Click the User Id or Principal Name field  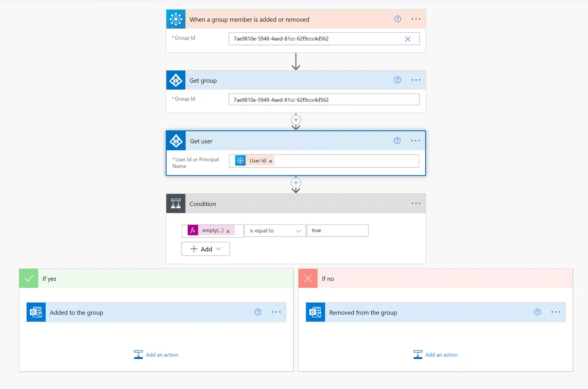coord(324,161)
